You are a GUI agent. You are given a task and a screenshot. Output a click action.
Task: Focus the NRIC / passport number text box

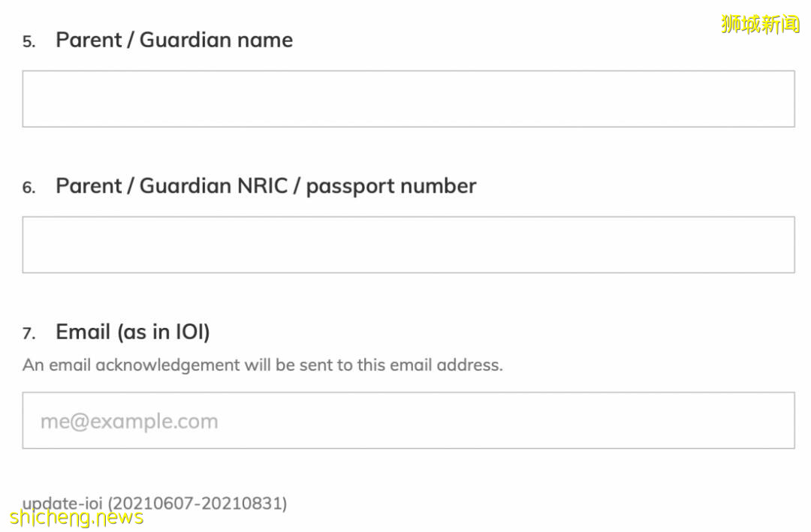tap(408, 245)
